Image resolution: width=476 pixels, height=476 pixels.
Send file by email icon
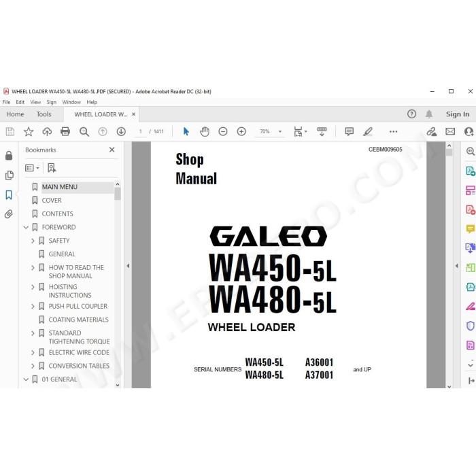[x=450, y=131]
